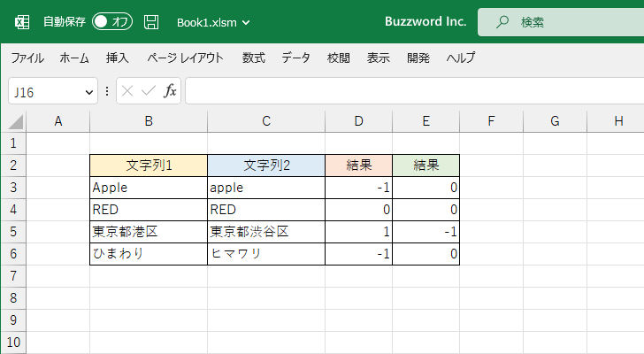Click the Name Box showing J16
Image resolution: width=644 pixels, height=354 pixels.
pyautogui.click(x=53, y=91)
